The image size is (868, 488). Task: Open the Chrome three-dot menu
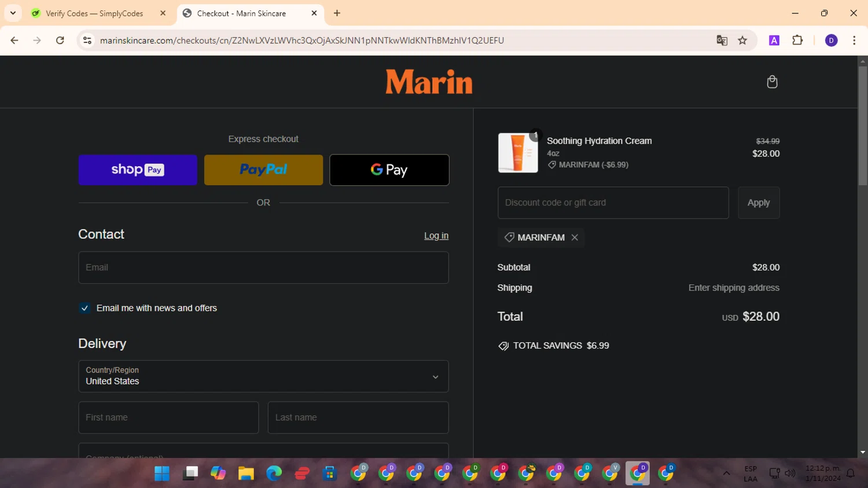[x=854, y=41]
